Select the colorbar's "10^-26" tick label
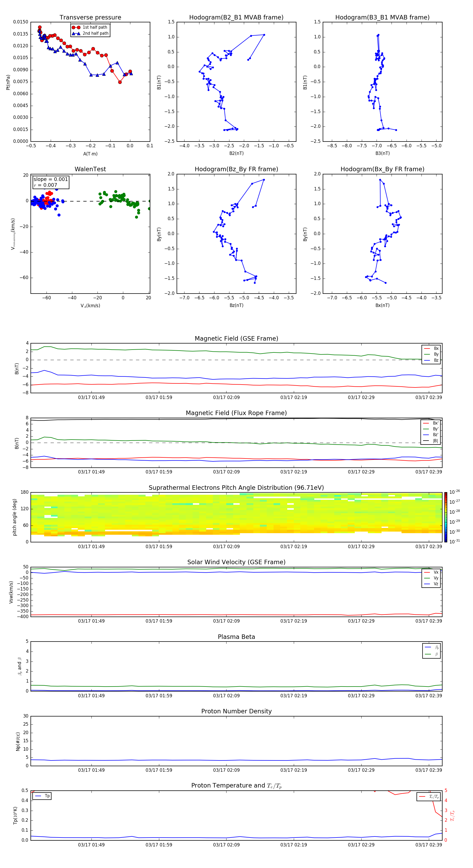 click(455, 492)
